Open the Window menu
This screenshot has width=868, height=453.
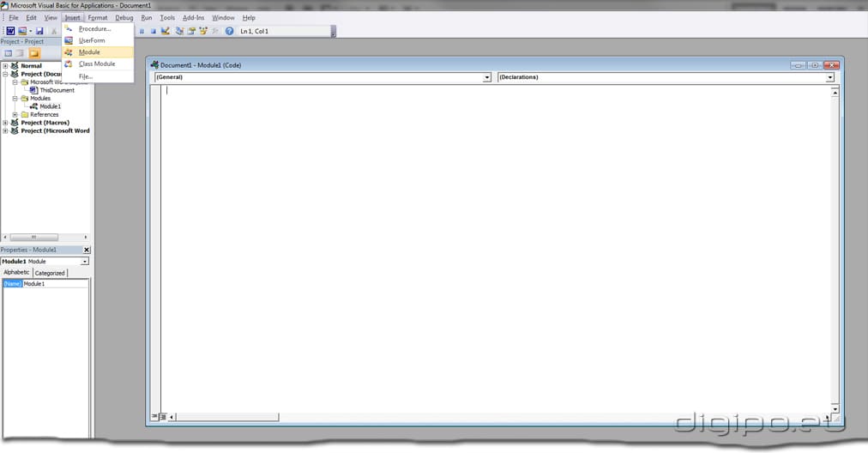point(223,18)
